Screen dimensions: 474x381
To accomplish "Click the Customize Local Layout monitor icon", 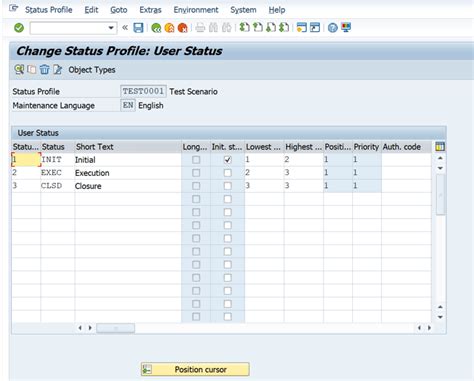I will (346, 27).
